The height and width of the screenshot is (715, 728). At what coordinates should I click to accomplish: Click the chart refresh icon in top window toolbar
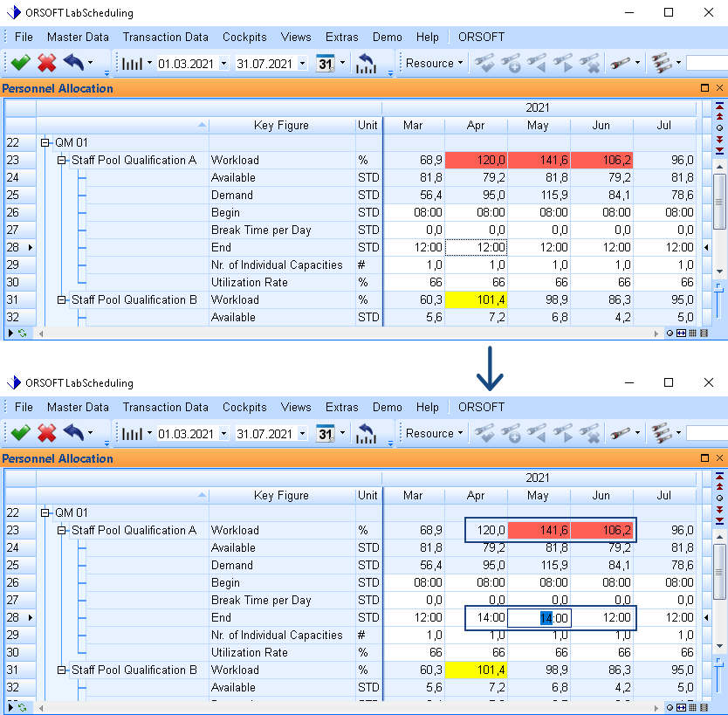pos(367,64)
